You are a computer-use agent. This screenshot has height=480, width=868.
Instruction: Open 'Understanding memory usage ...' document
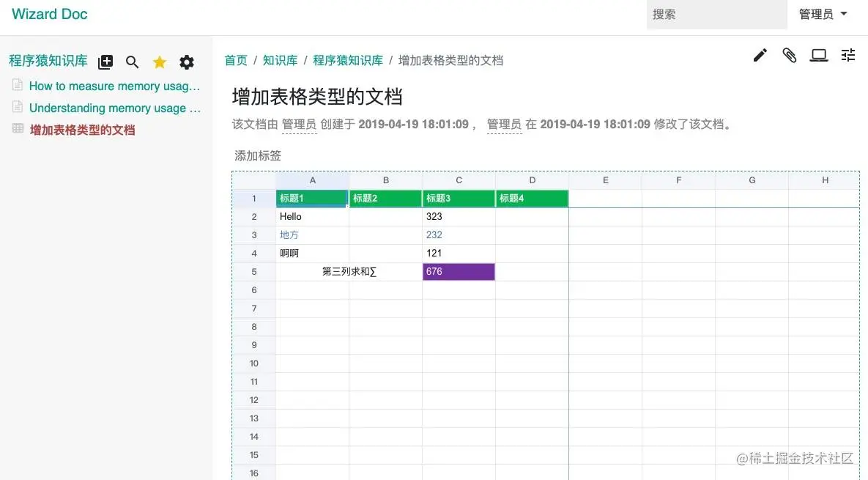point(114,108)
